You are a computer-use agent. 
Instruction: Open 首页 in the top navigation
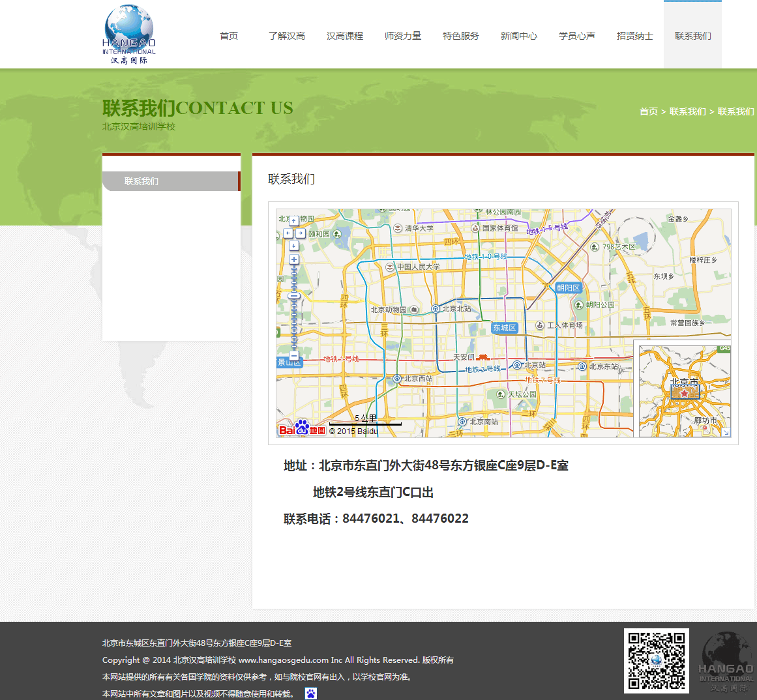(x=229, y=36)
